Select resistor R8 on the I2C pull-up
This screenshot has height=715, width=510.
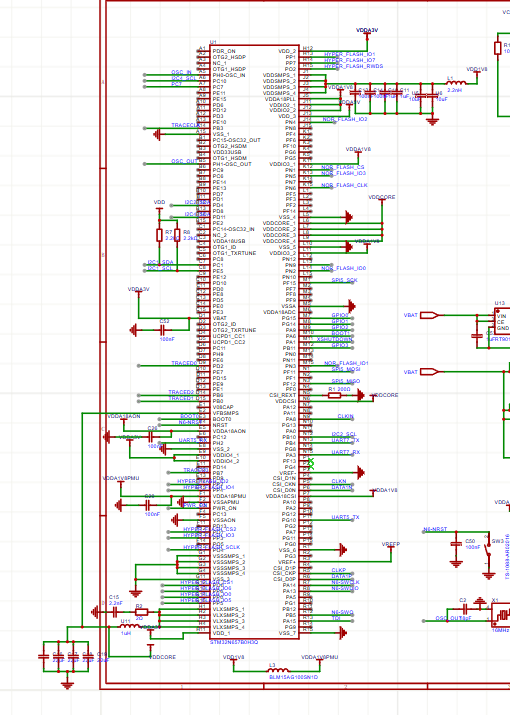(177, 235)
